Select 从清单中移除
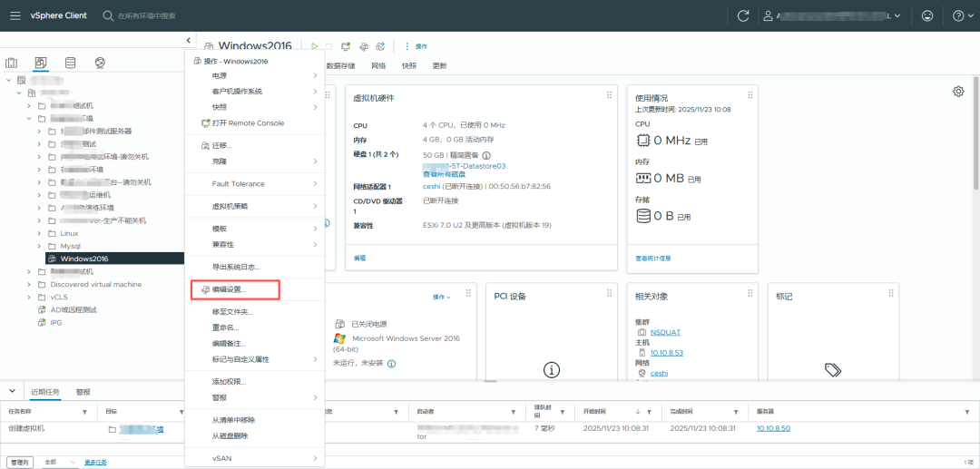980x469 pixels. pyautogui.click(x=255, y=420)
